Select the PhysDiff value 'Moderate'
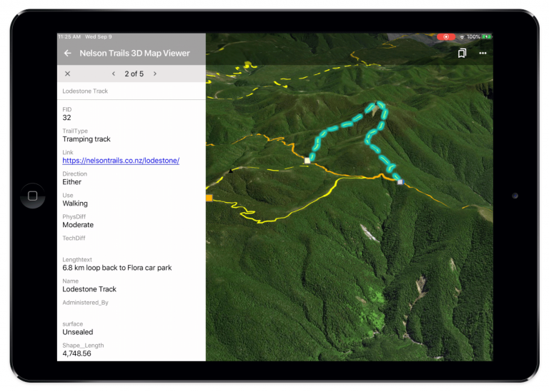This screenshot has height=392, width=549. [x=78, y=225]
